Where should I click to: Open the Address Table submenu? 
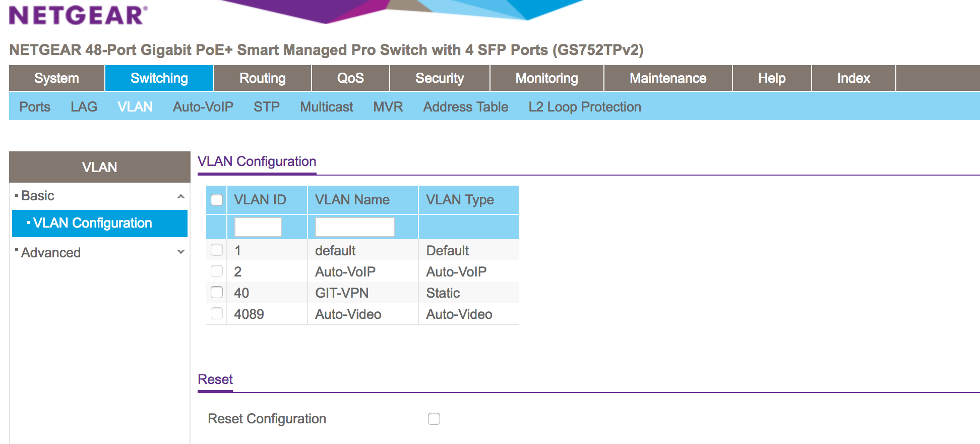tap(466, 107)
